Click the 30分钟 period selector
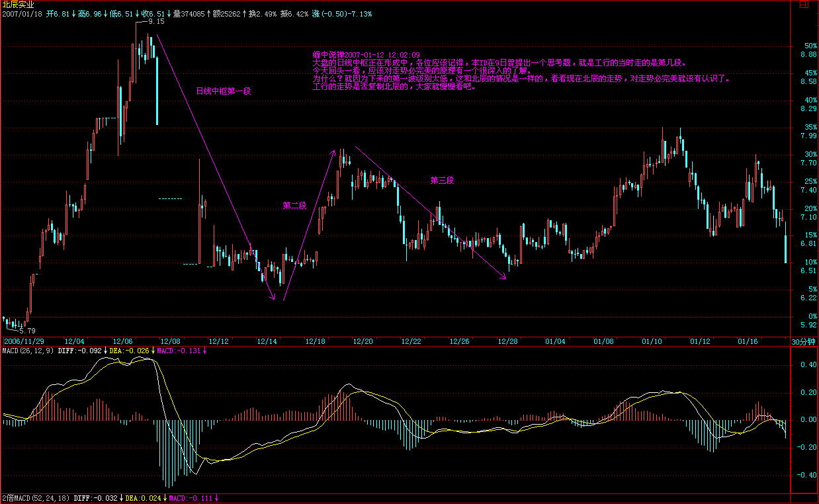The width and height of the screenshot is (819, 504). tap(804, 341)
